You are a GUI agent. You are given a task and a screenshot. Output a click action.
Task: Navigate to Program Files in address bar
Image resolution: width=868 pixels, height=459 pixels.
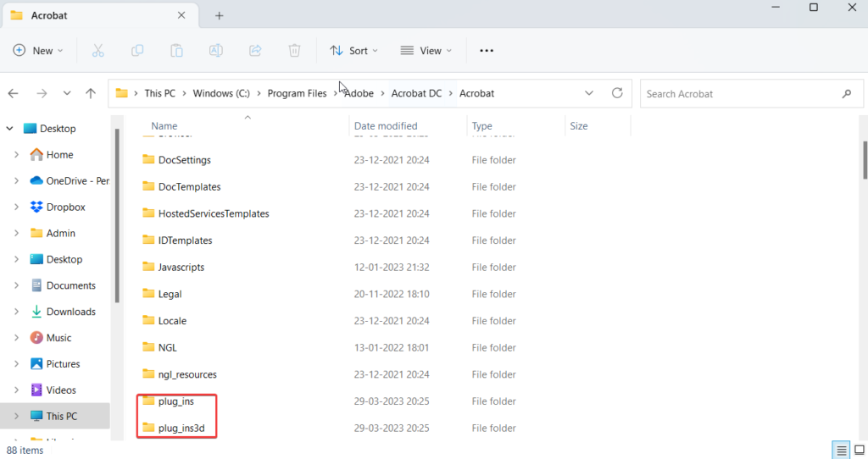(x=297, y=93)
